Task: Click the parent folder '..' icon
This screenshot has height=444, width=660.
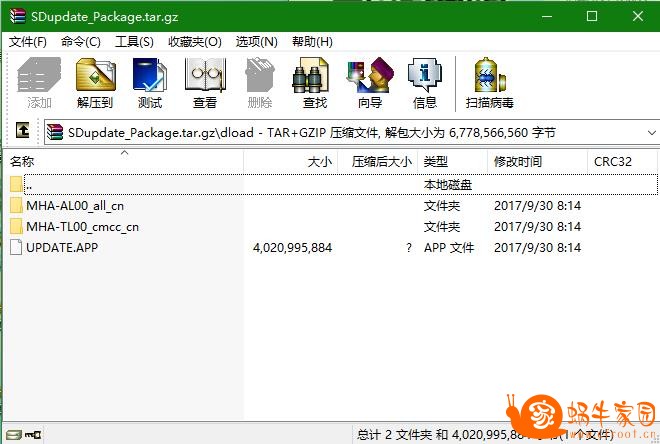Action: [x=16, y=184]
